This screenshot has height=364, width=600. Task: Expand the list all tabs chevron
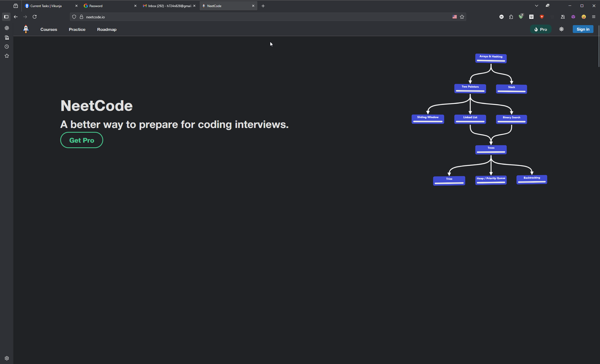[537, 6]
